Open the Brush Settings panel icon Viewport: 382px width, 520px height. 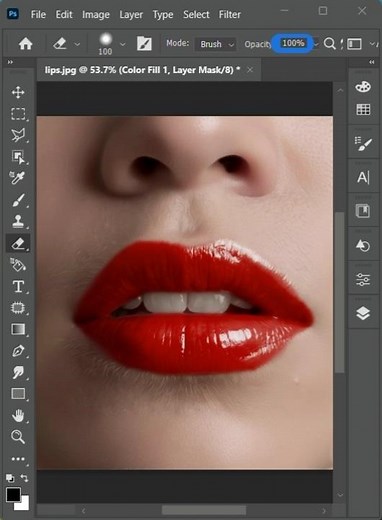(x=363, y=143)
